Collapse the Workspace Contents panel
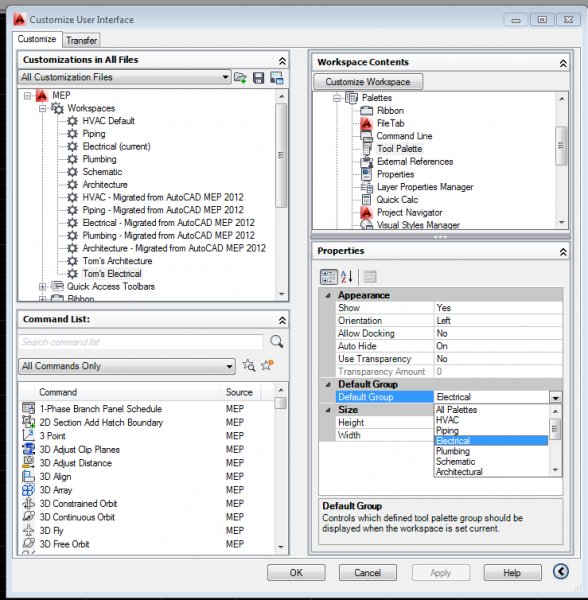The image size is (588, 600). [563, 63]
